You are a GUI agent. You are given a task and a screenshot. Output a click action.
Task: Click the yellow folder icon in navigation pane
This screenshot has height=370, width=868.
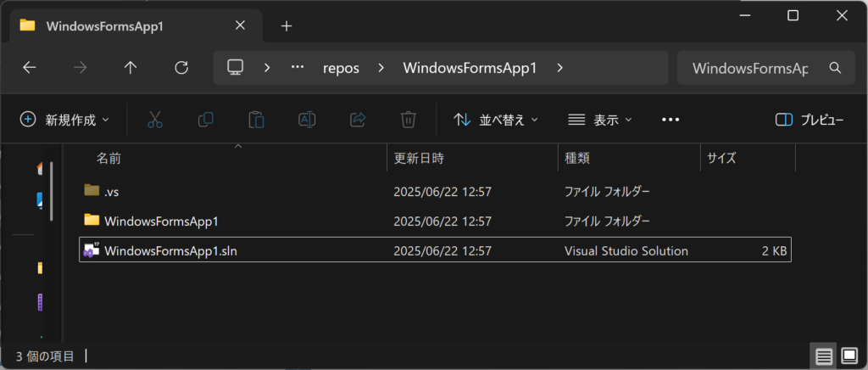[40, 269]
